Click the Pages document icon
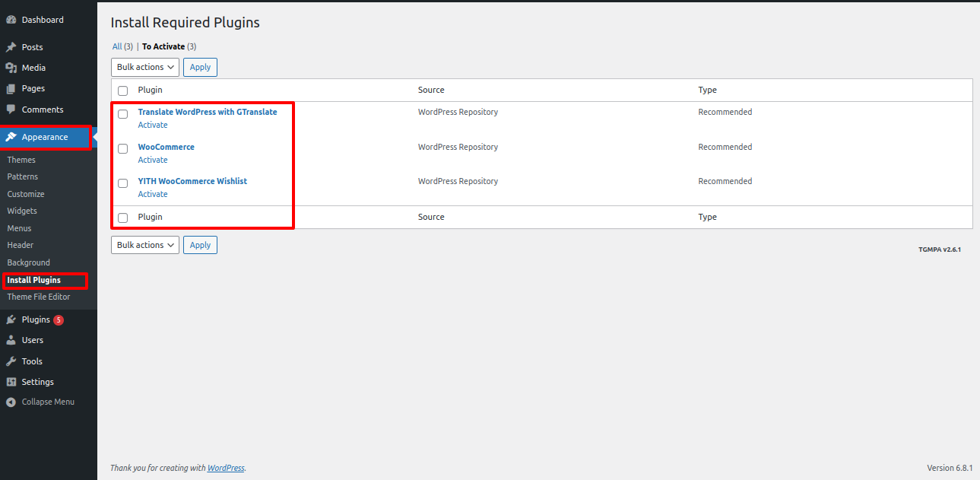Image resolution: width=980 pixels, height=480 pixels. coord(11,88)
